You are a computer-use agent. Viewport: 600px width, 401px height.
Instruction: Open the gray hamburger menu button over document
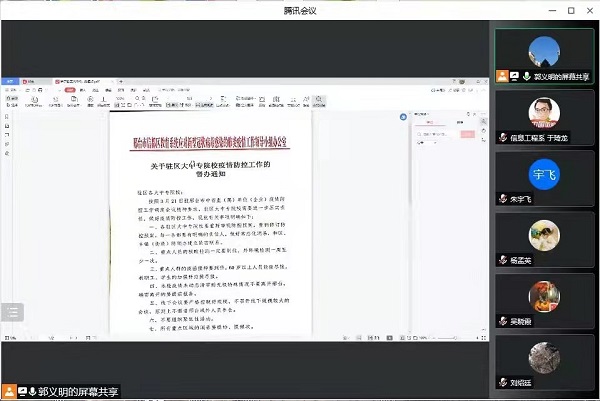[13, 312]
